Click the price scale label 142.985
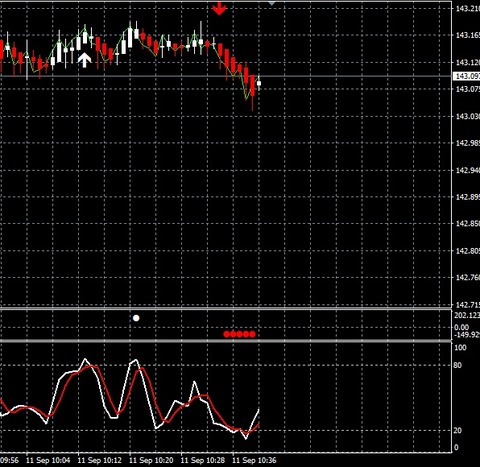 click(x=467, y=143)
